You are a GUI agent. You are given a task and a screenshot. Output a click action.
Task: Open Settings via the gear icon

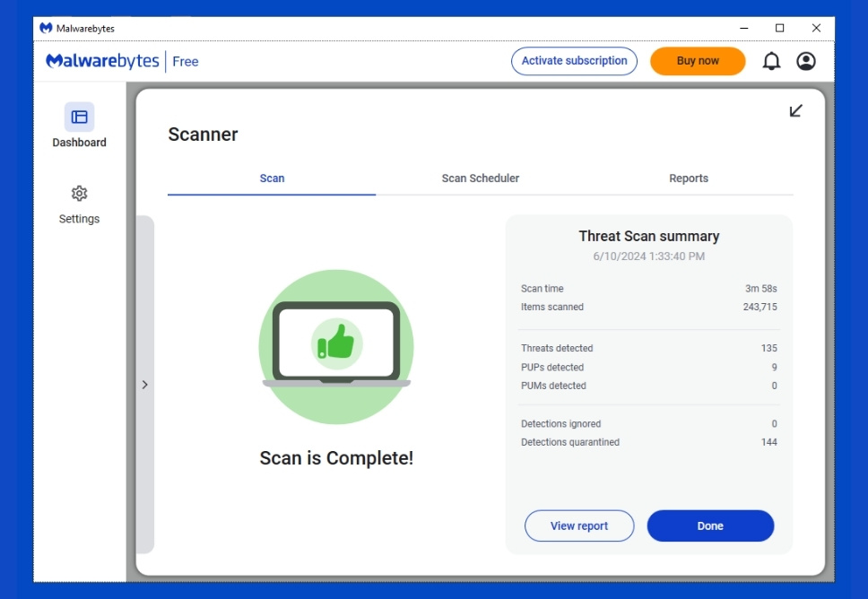pos(79,194)
